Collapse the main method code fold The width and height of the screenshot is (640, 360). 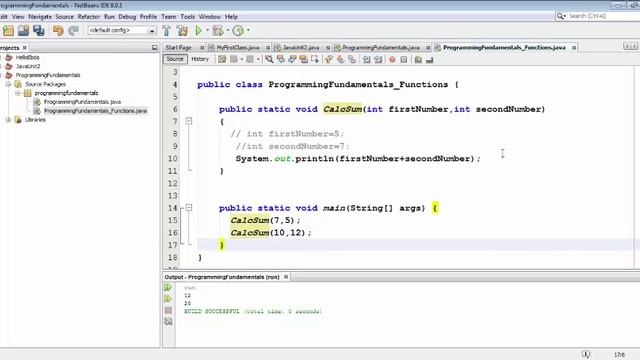189,208
